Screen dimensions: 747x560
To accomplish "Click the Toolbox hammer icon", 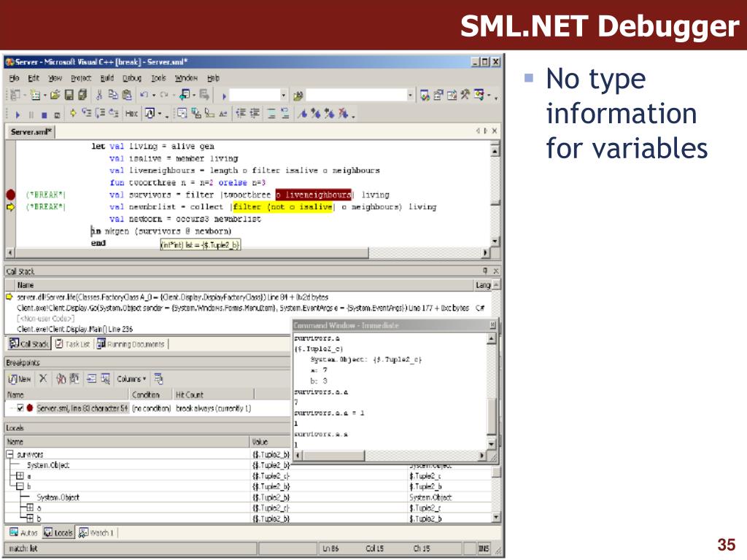I will [465, 96].
